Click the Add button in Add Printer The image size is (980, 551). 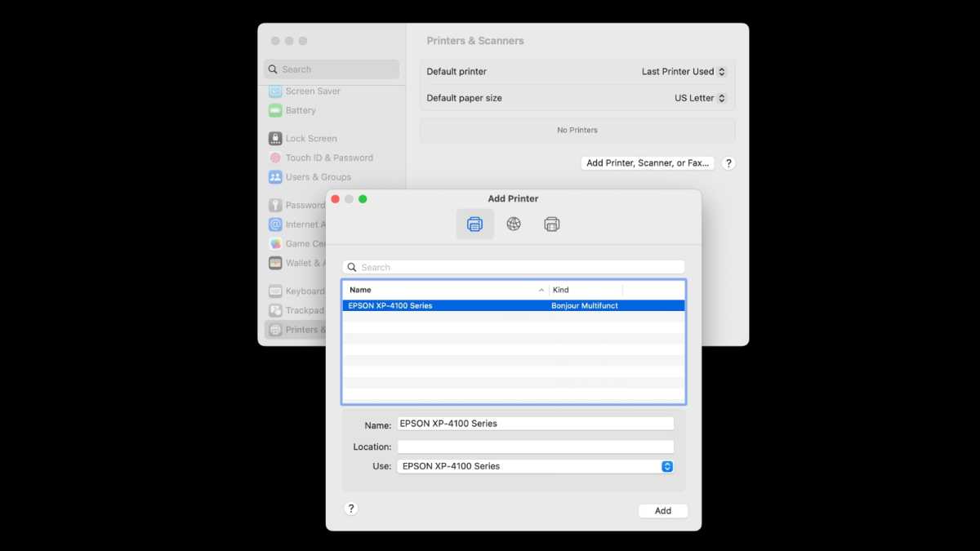point(663,511)
